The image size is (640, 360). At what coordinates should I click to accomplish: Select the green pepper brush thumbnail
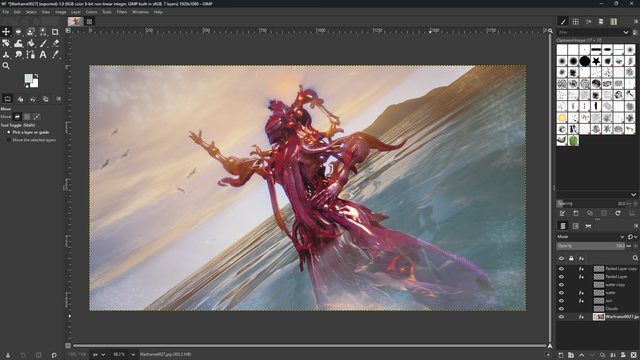[573, 140]
